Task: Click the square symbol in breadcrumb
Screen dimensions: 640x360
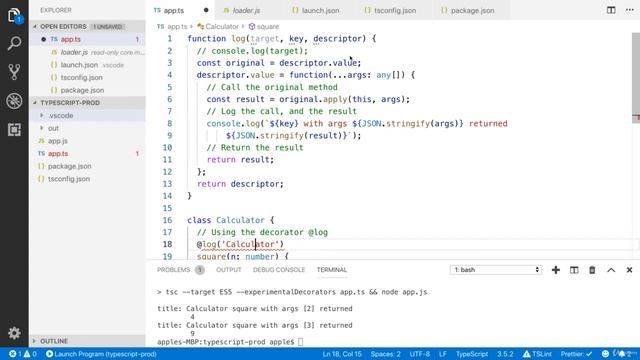Action: (264, 27)
